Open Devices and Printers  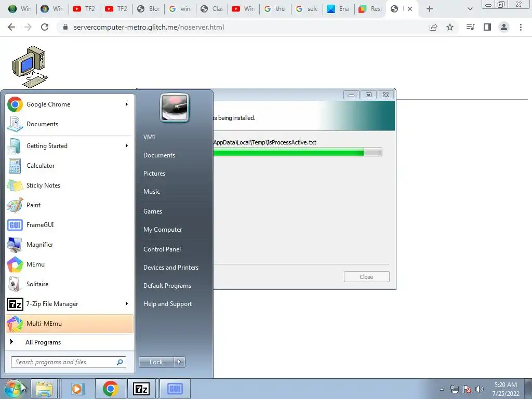point(170,268)
